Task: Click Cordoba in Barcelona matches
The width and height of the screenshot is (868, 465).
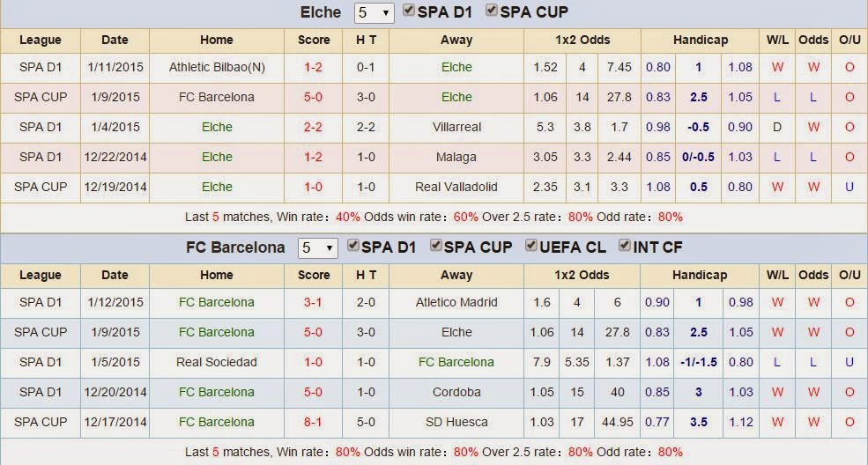Action: click(x=456, y=392)
